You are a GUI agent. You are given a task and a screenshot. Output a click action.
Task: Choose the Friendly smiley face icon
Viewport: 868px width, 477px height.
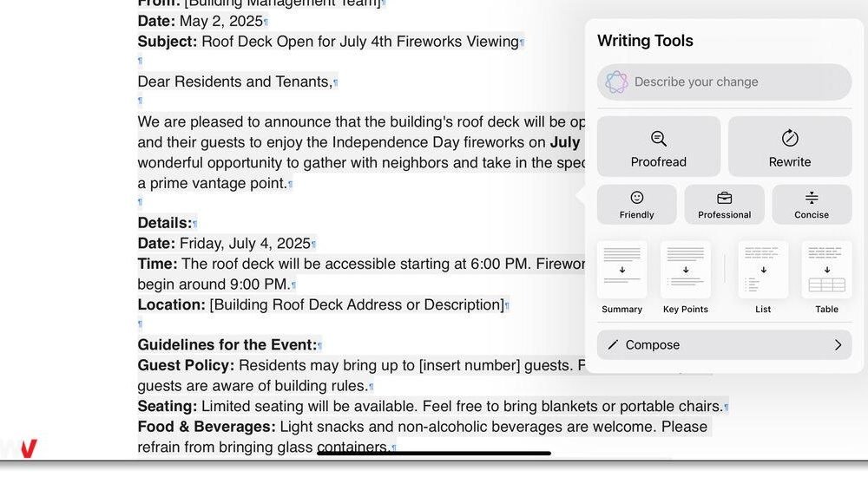[x=636, y=198]
